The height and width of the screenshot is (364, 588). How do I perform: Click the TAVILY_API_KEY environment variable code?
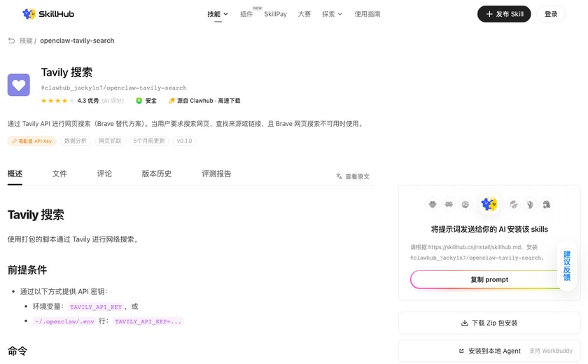[96, 307]
